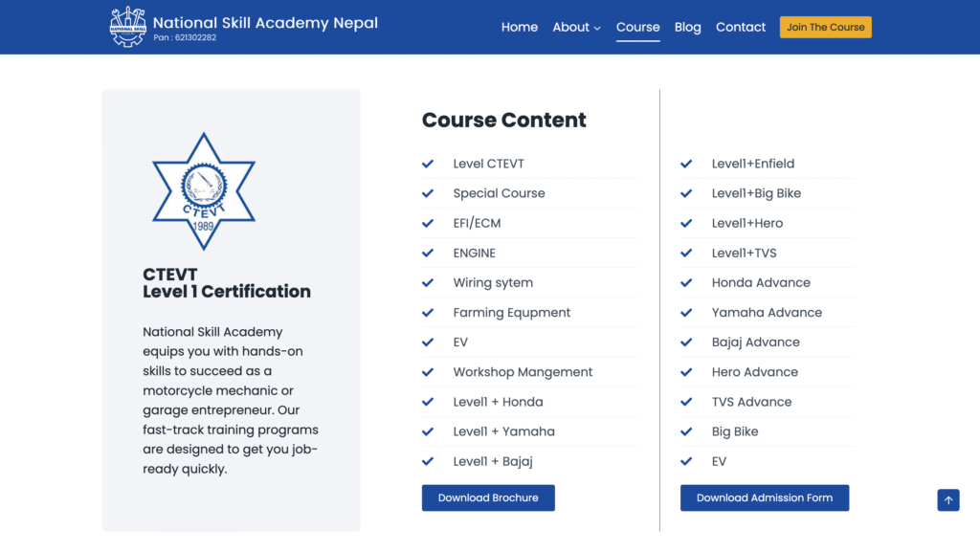Click the checkmark beside Level1+Big Bike
This screenshot has width=980, height=552.
[686, 193]
